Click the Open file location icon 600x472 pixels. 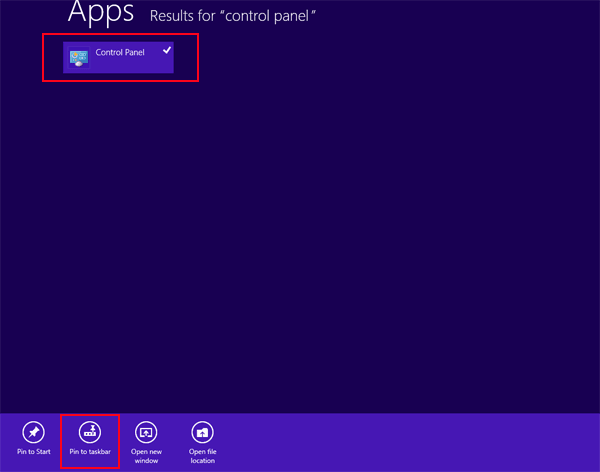point(202,432)
